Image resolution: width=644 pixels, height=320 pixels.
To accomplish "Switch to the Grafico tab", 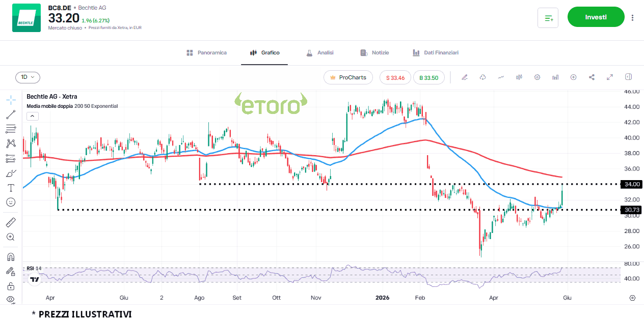I will 264,52.
